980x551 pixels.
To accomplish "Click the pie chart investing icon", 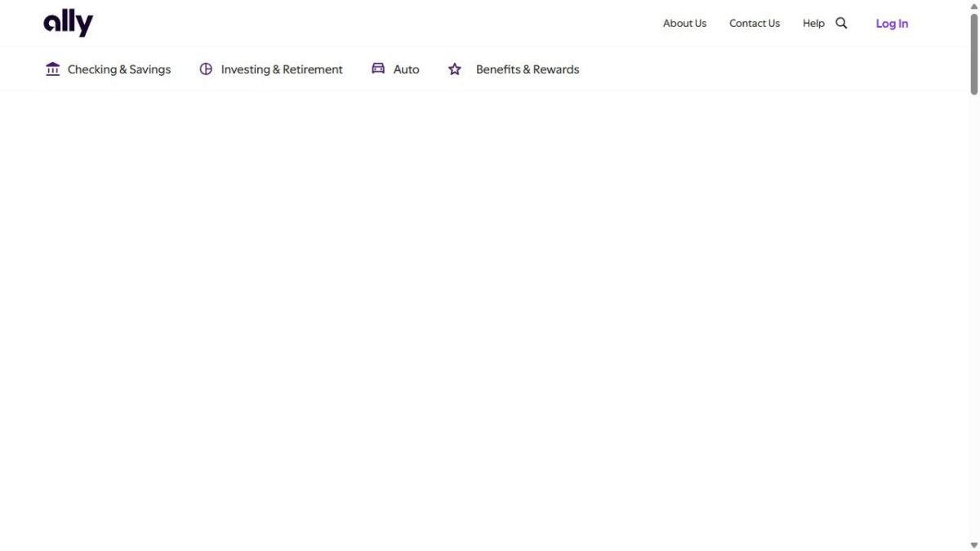I will click(206, 69).
